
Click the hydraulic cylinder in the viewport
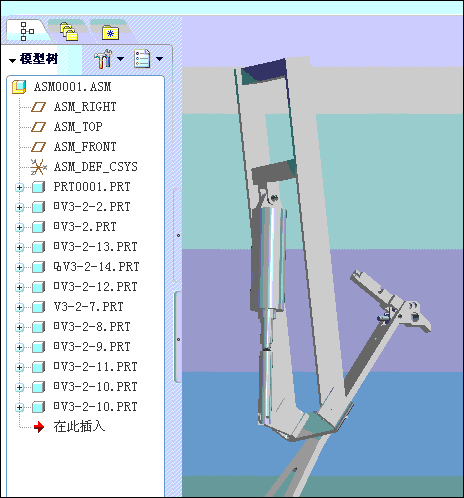271,260
